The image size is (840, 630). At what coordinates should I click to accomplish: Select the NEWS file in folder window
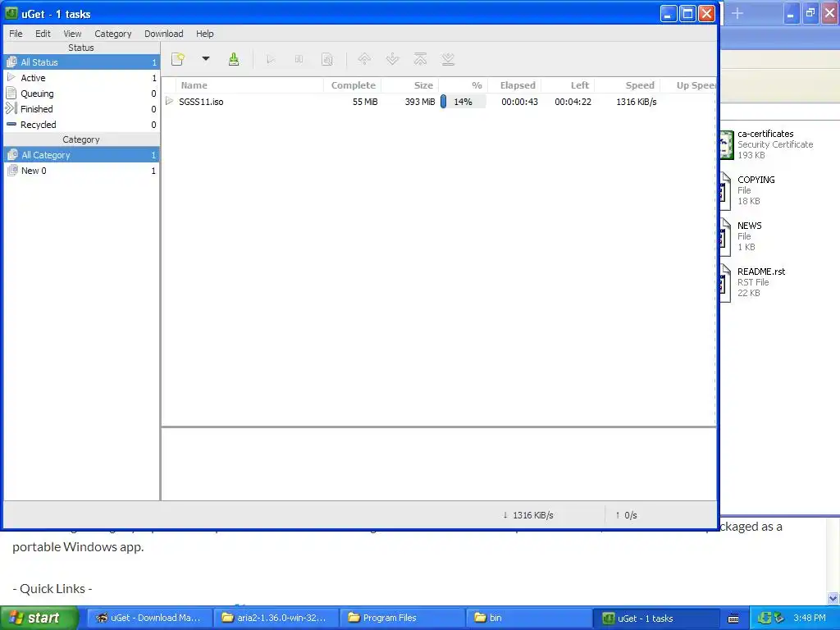pos(741,235)
